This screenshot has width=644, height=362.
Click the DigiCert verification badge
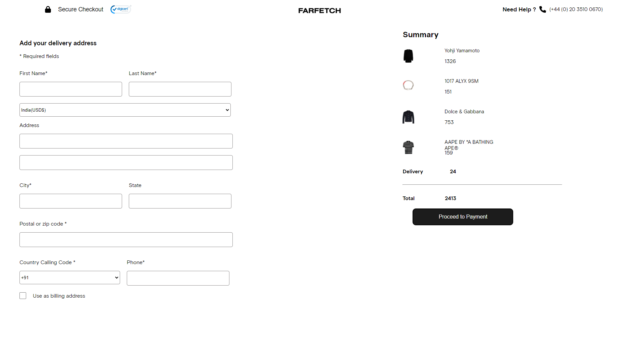(120, 9)
